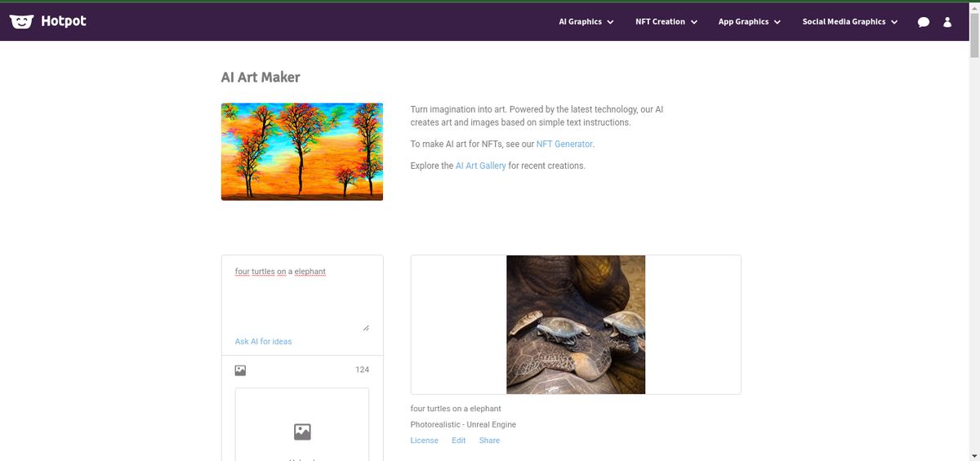Click the upload image placeholder icon
Image resolution: width=980 pixels, height=461 pixels.
point(302,432)
